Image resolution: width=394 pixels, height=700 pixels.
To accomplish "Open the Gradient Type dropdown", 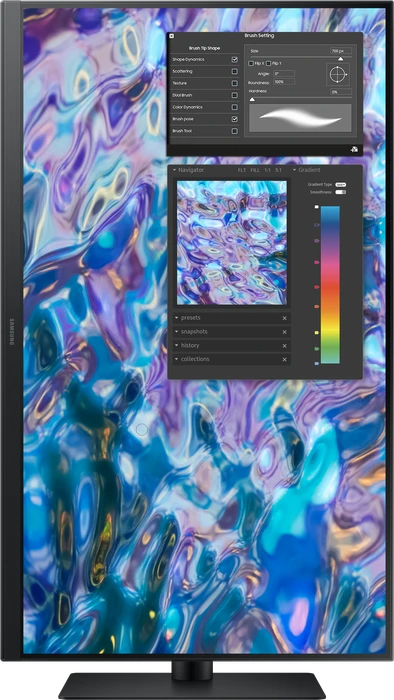I will tap(341, 184).
